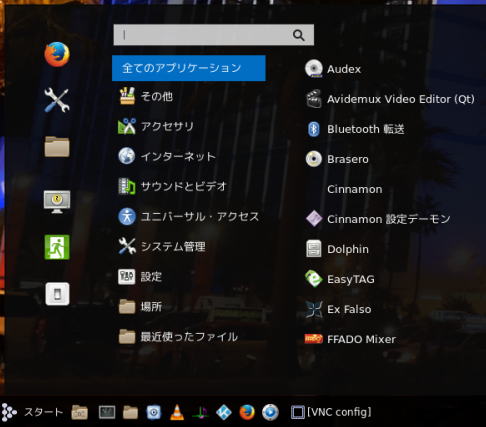Click the shutdown power icon in sidebar
Viewport: 486px width, 427px height.
[x=57, y=294]
